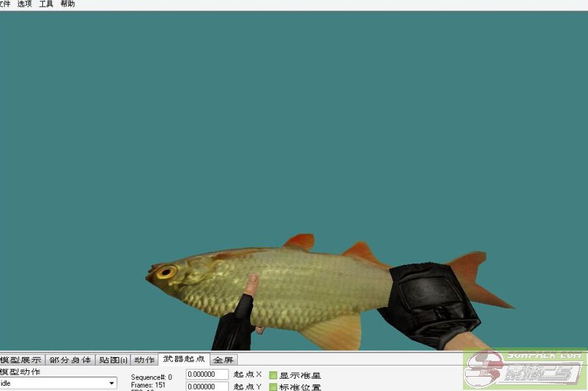Click the 起点 X value input field
The height and width of the screenshot is (391, 588).
pyautogui.click(x=207, y=375)
